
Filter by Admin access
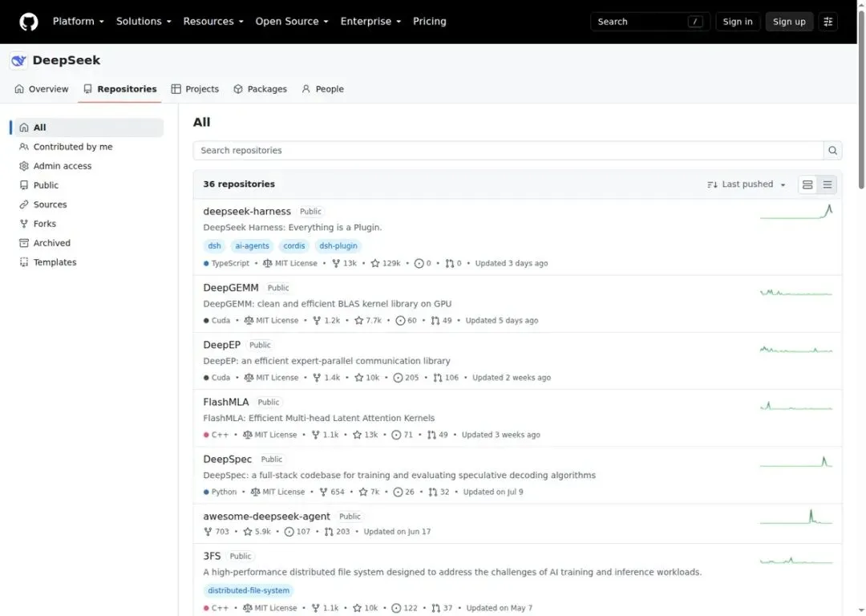coord(88,166)
